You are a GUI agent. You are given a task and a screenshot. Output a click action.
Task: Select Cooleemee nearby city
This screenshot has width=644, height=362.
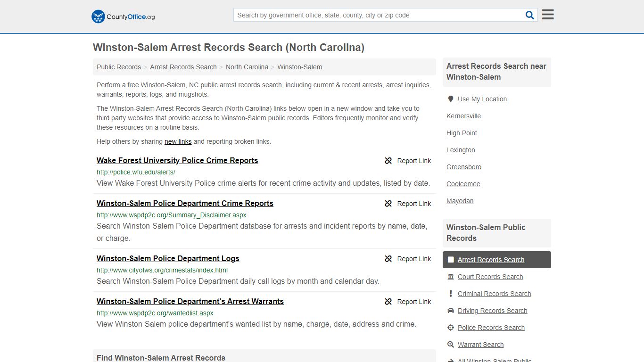[x=463, y=184]
